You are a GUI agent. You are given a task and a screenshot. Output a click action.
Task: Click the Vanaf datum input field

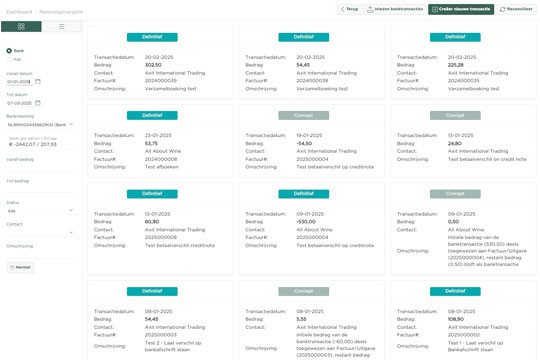[x=20, y=82]
